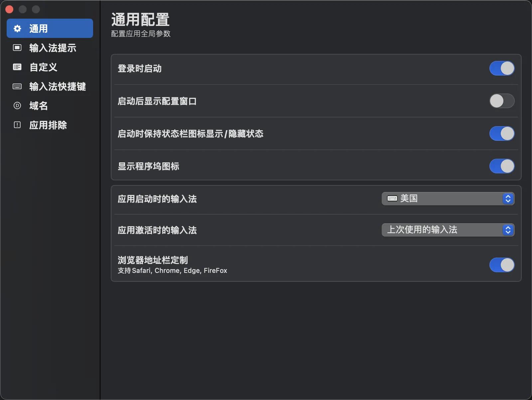This screenshot has height=400, width=532.
Task: Disable the 登录时启动 switch
Action: click(x=502, y=68)
